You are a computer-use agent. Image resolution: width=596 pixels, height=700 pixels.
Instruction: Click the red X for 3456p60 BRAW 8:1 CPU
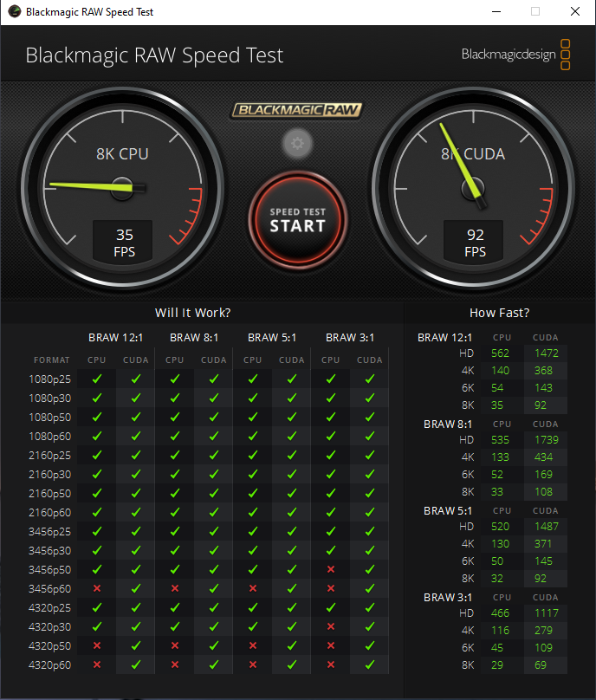(175, 588)
